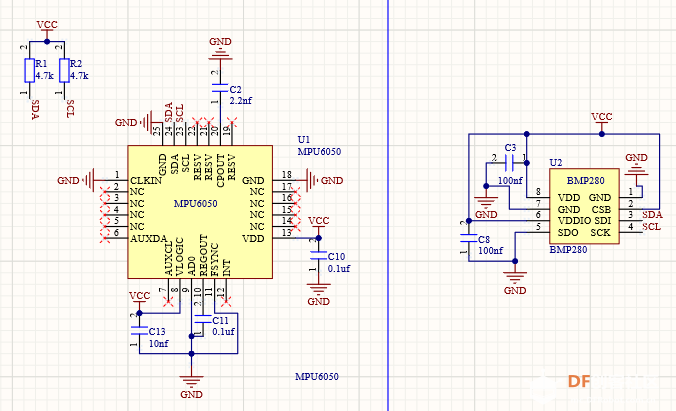Click the U1 designator label

tap(304, 140)
